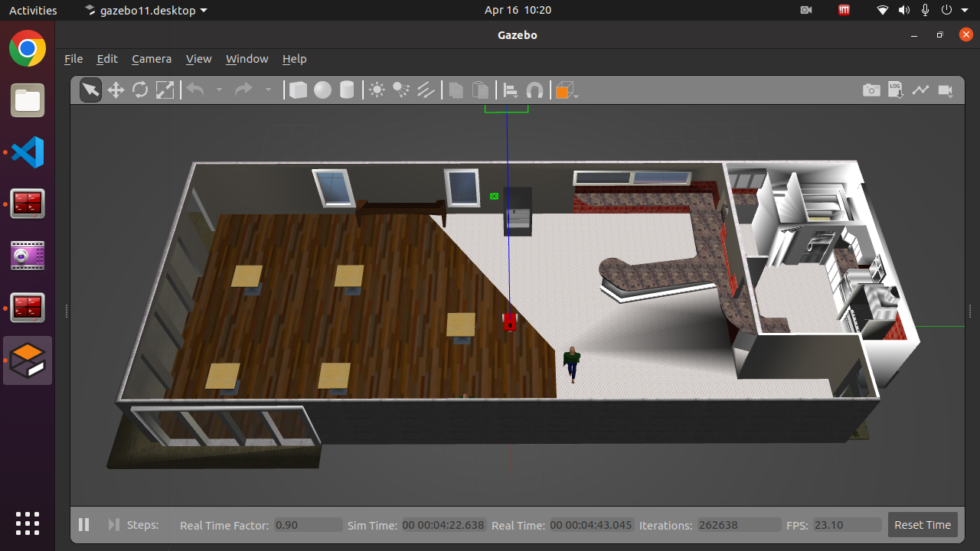
Task: Insert a box shape
Action: tap(298, 90)
